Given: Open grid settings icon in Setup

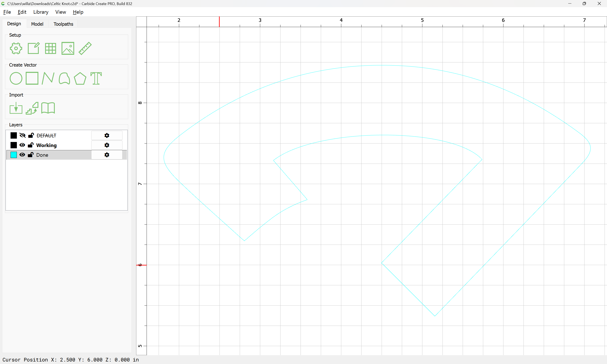Looking at the screenshot, I should [x=51, y=48].
